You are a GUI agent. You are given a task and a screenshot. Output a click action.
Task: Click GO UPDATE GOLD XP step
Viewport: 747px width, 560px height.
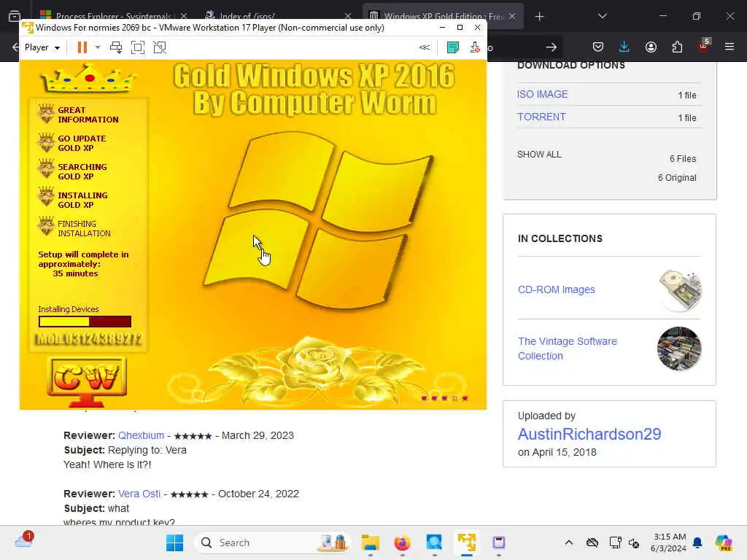click(82, 144)
